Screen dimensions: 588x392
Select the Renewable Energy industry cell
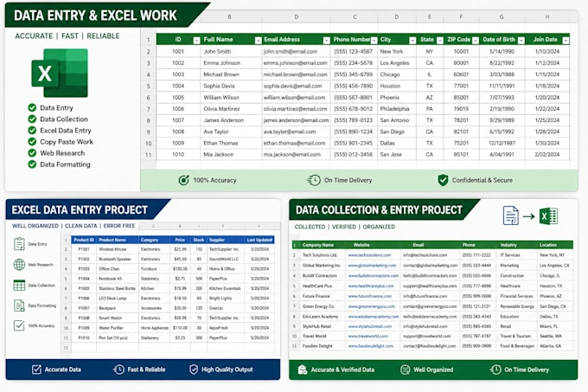point(517,306)
